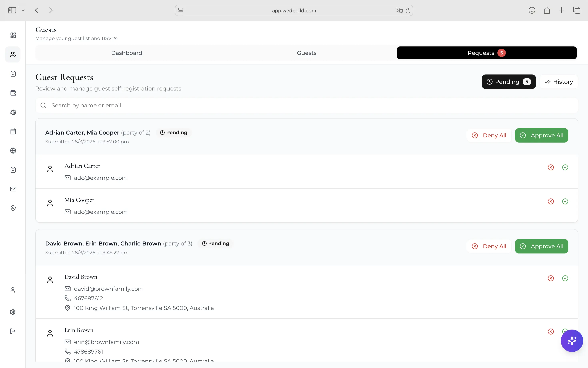Screen dimensions: 588x368
Task: Open the calendar sidebar icon
Action: click(x=13, y=131)
